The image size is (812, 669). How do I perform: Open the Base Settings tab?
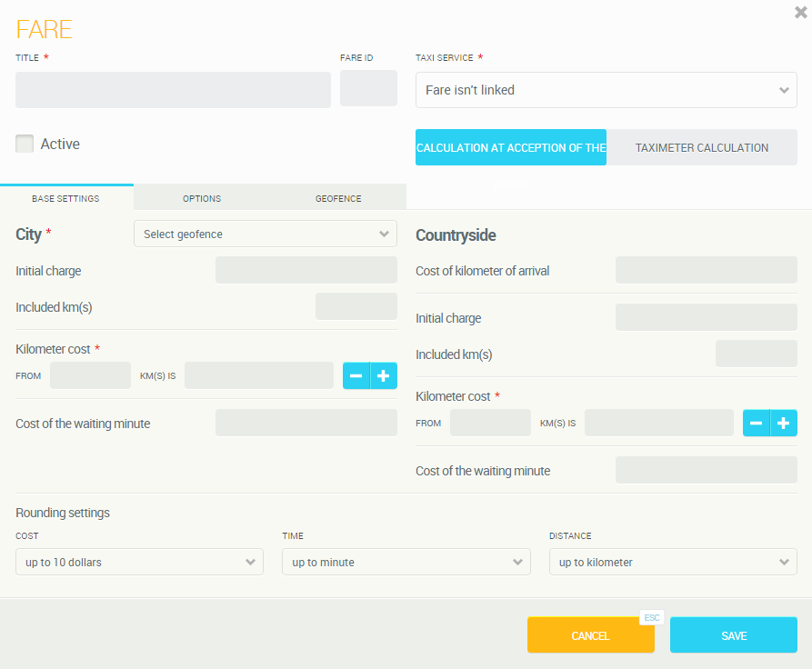pyautogui.click(x=65, y=198)
